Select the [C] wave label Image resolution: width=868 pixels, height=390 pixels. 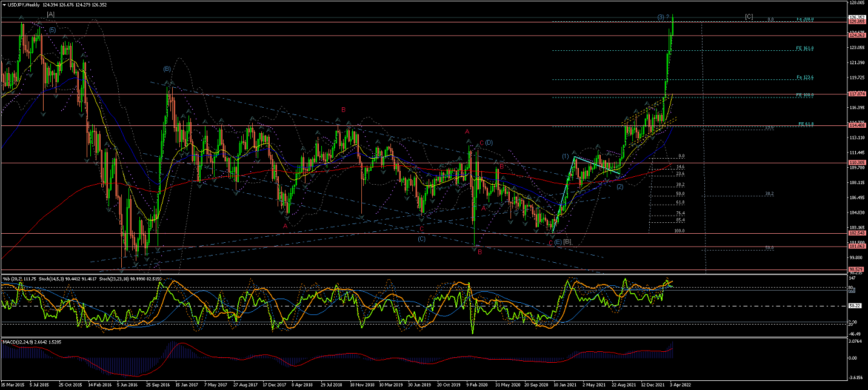pos(749,16)
